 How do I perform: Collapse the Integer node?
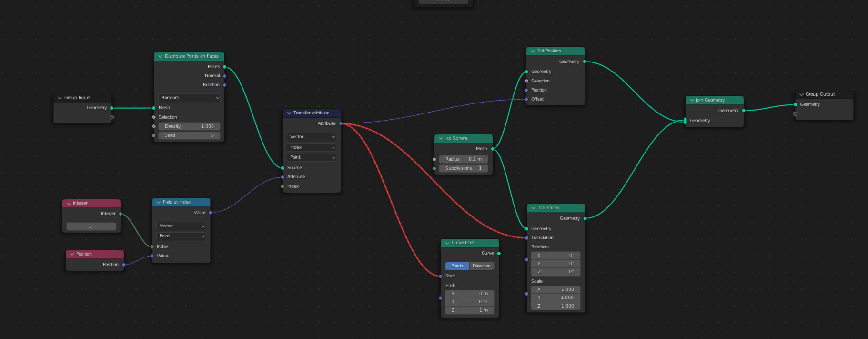pos(69,203)
